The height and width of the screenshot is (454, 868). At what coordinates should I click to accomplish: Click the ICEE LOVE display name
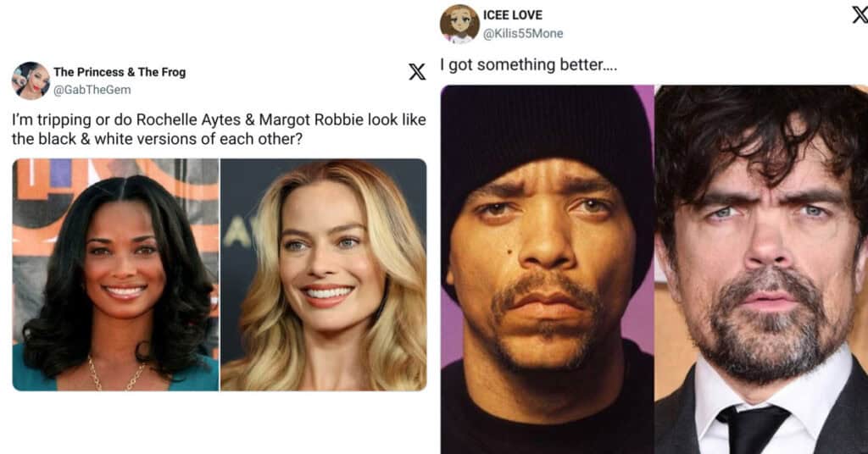tap(513, 15)
